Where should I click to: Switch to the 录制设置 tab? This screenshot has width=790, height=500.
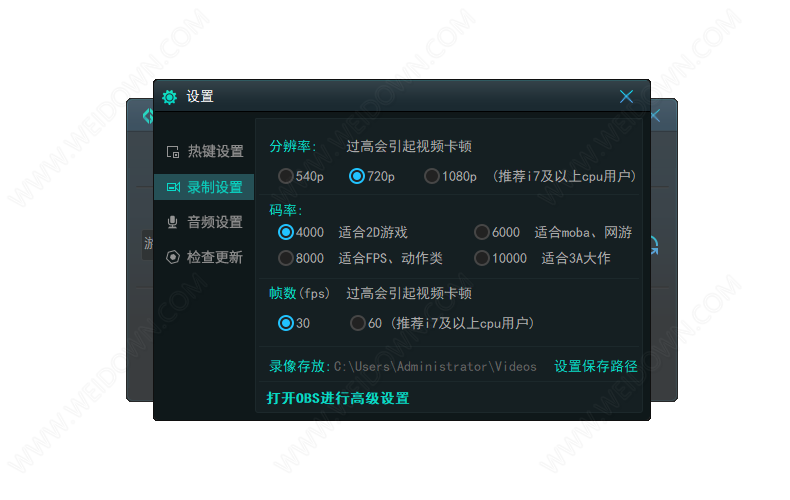tap(204, 188)
